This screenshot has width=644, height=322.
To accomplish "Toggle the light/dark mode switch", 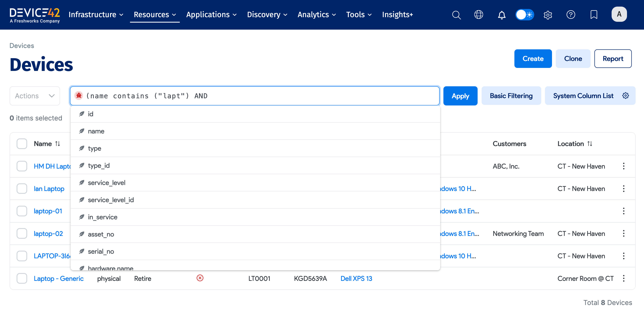I will point(524,15).
